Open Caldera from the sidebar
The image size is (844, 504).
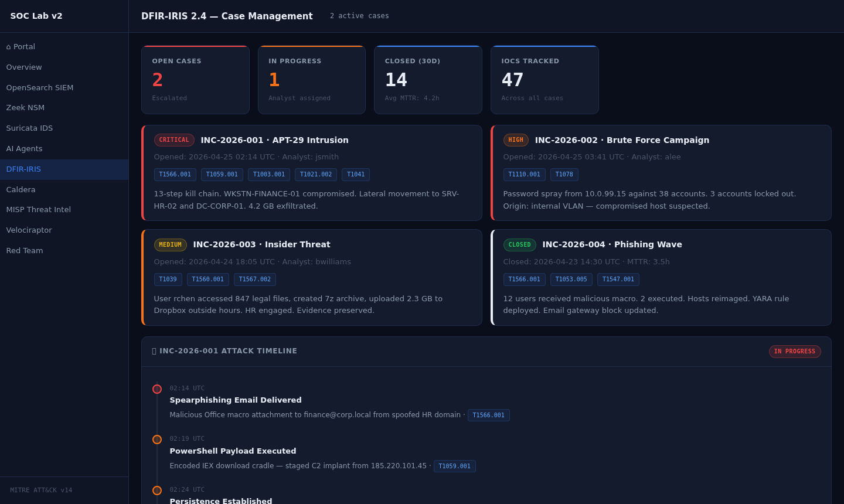(64, 190)
